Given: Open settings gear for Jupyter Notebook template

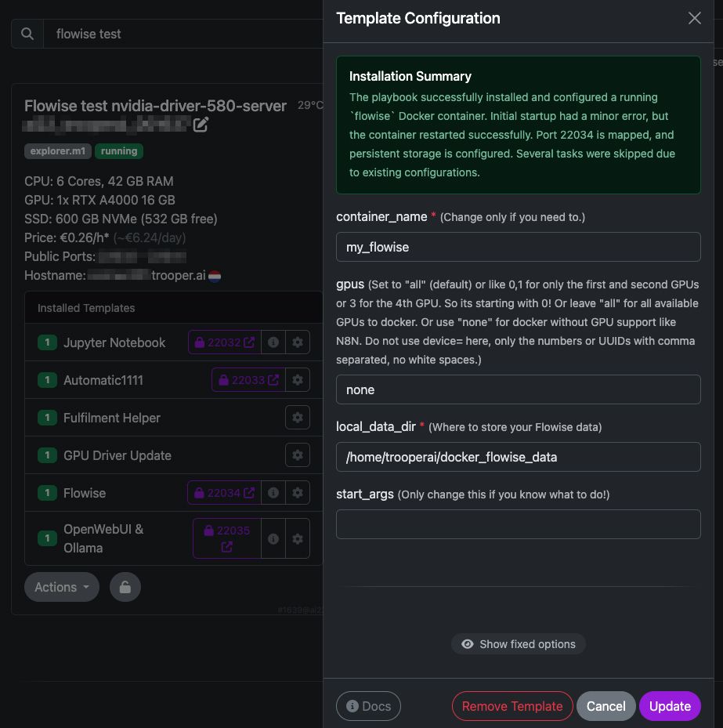Looking at the screenshot, I should click(298, 342).
